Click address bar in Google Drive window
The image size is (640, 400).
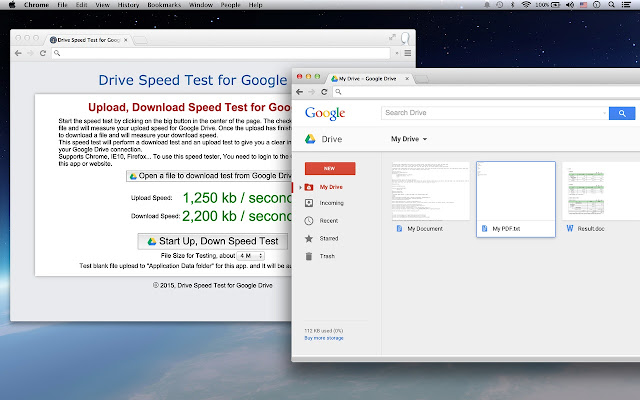(487, 92)
